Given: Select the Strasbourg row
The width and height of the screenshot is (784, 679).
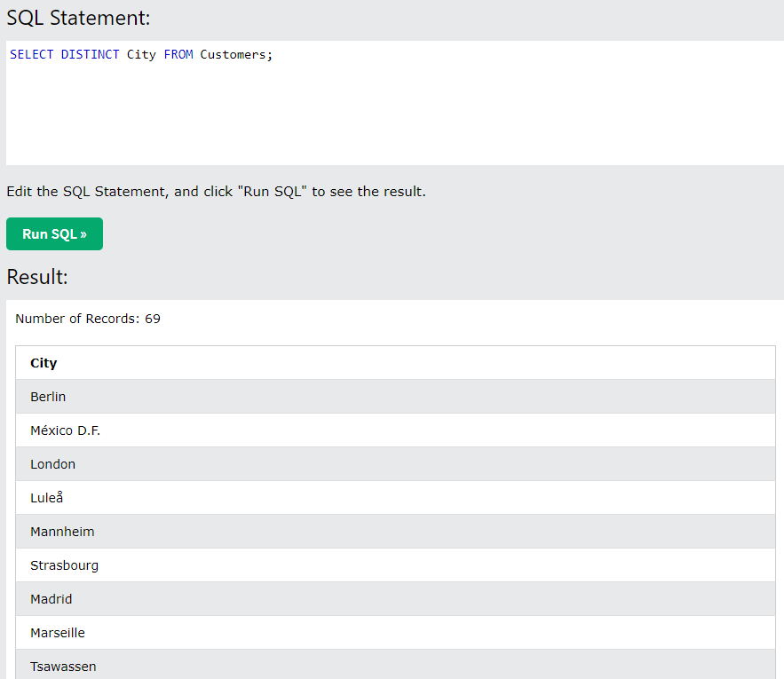Looking at the screenshot, I should pos(395,565).
